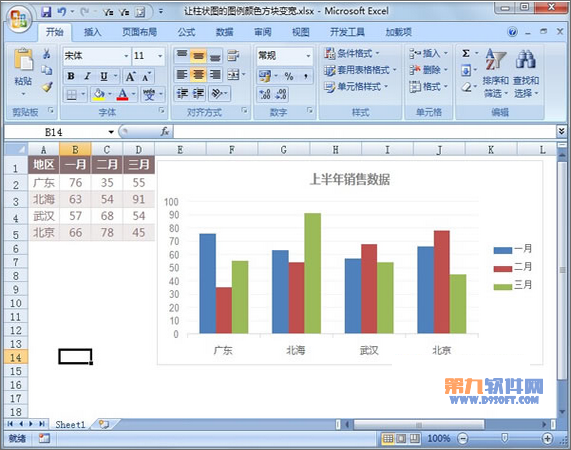Viewport: 571px width, 450px height.
Task: Click the green 三月 legend swatch
Action: pyautogui.click(x=503, y=287)
